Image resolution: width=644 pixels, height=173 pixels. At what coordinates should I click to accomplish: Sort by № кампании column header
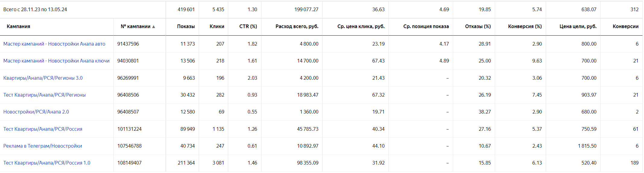click(x=135, y=27)
